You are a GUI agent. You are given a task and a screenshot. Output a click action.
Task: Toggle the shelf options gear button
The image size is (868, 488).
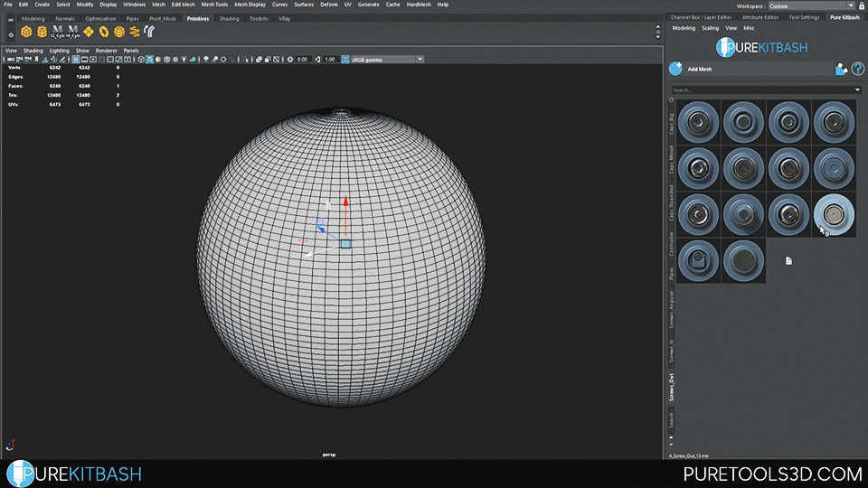(10, 33)
